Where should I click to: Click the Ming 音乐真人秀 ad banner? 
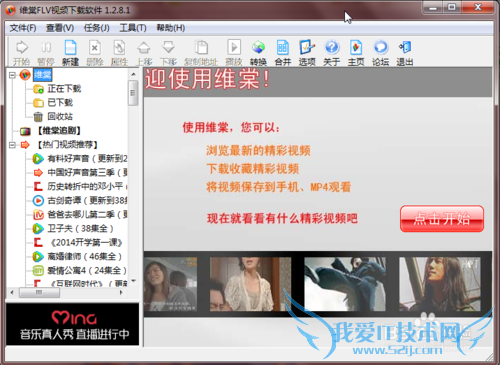(x=72, y=324)
